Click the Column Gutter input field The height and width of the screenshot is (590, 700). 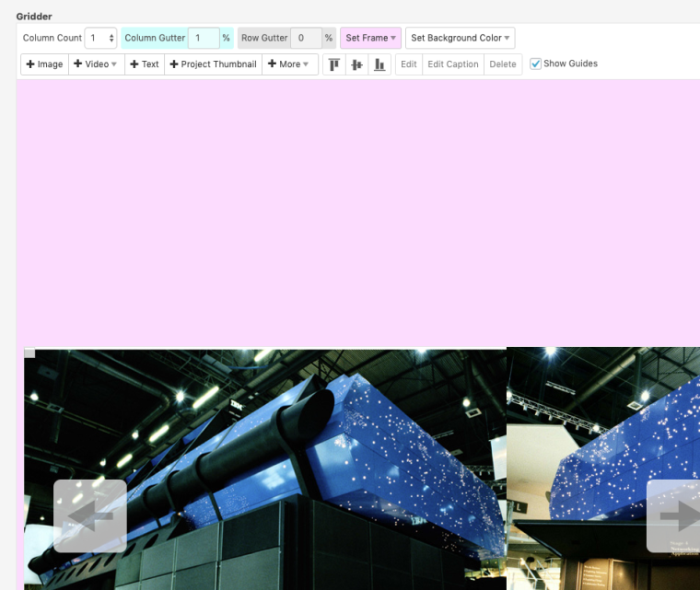(203, 38)
